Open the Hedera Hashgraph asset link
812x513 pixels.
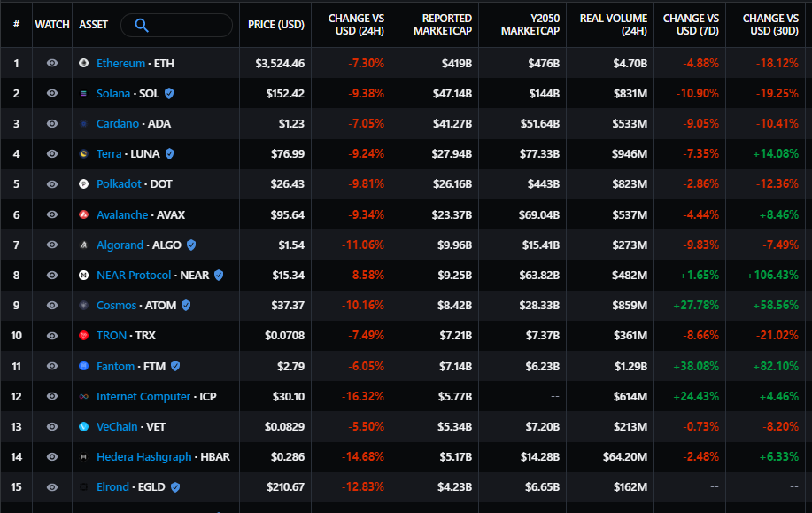[144, 456]
